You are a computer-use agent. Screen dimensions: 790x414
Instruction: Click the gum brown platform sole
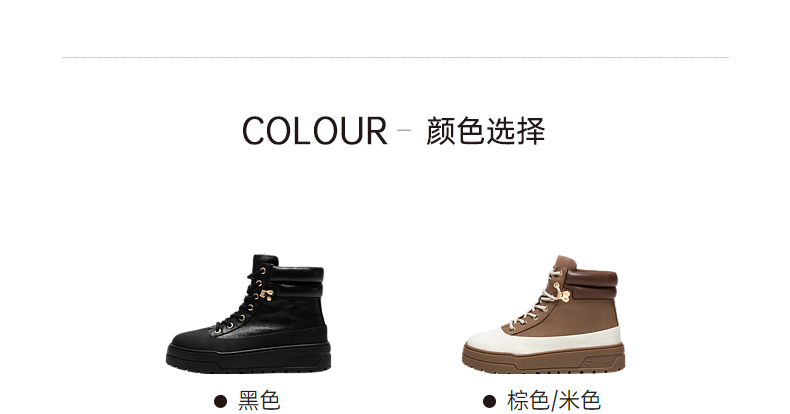click(x=543, y=359)
